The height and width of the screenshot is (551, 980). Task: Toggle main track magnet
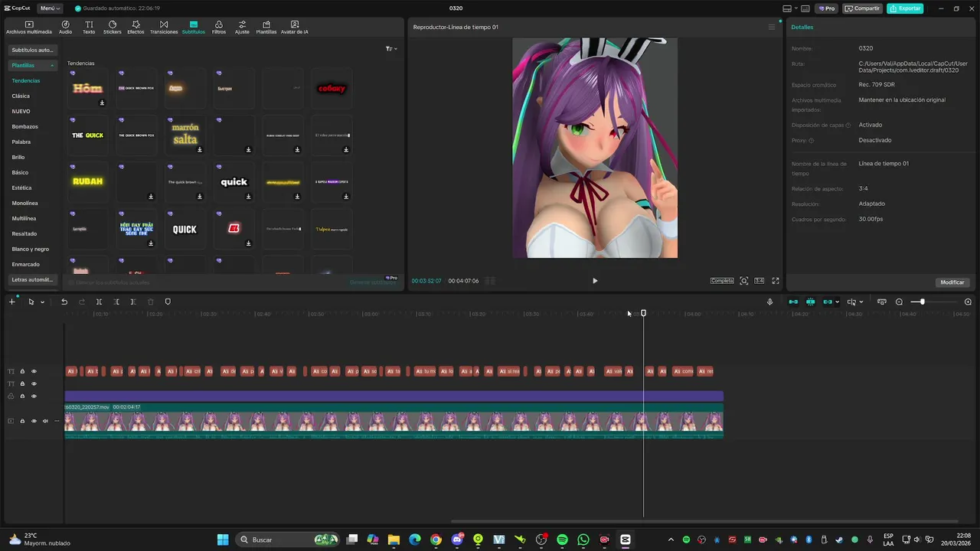(x=793, y=302)
